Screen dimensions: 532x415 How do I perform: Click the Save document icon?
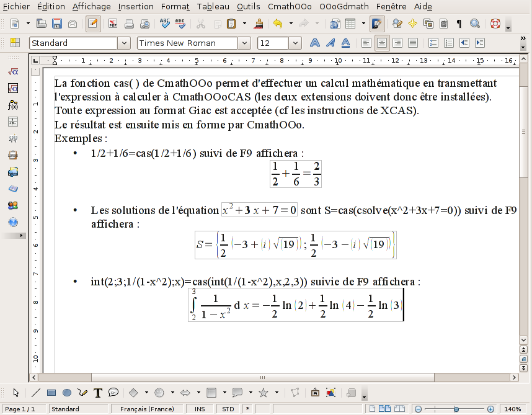(57, 24)
